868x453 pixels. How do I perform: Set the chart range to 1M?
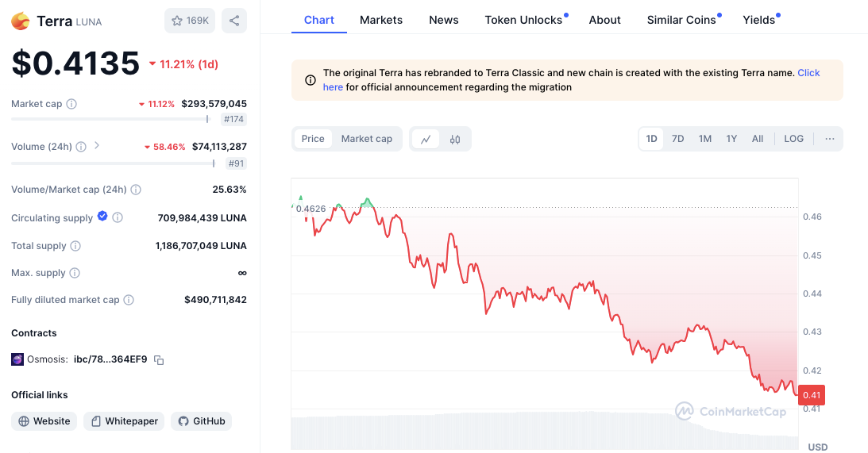click(704, 139)
